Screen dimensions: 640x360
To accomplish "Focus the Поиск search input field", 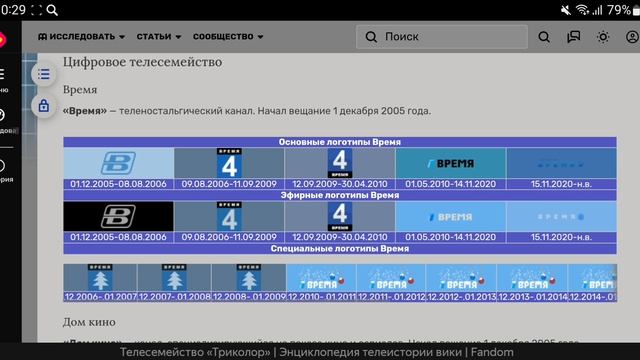I will click(x=442, y=37).
